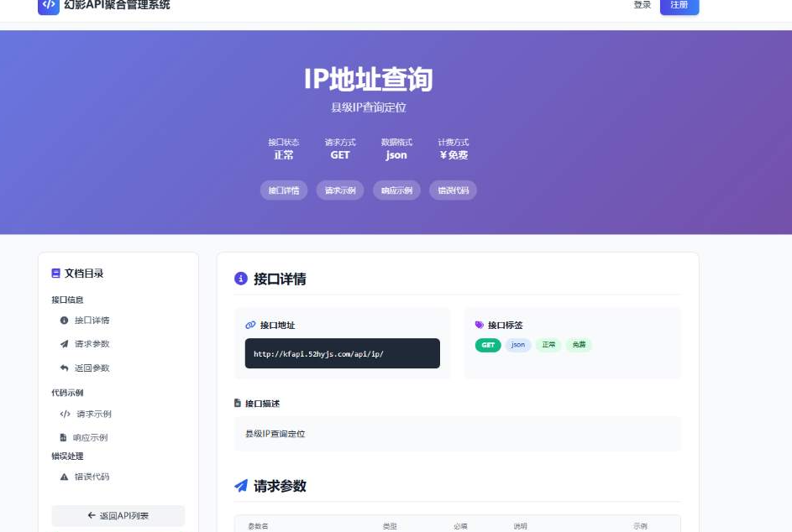Click the 错误处理 sidebar section label
This screenshot has height=532, width=792.
click(67, 456)
